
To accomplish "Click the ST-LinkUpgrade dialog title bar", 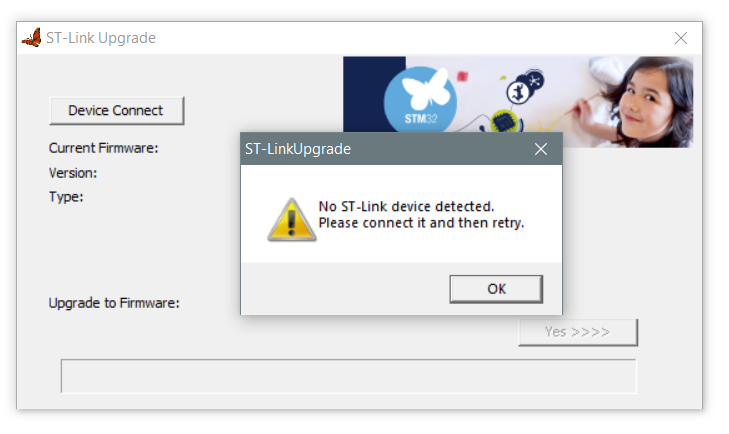I will click(x=386, y=149).
